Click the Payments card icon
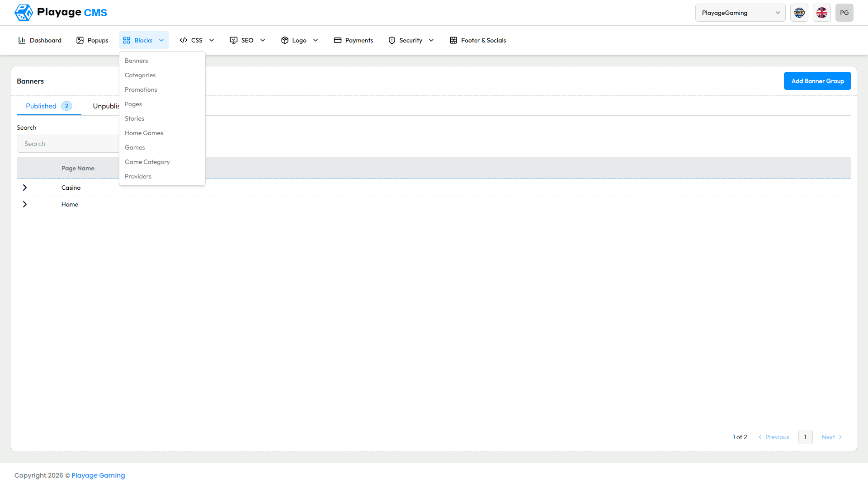The image size is (868, 488). [x=338, y=40]
